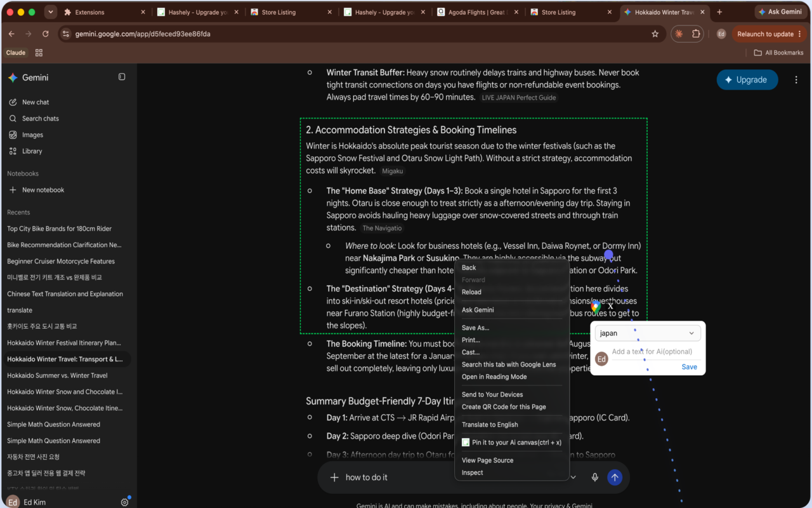Open the Agoda Flights tab
812x508 pixels.
[479, 12]
